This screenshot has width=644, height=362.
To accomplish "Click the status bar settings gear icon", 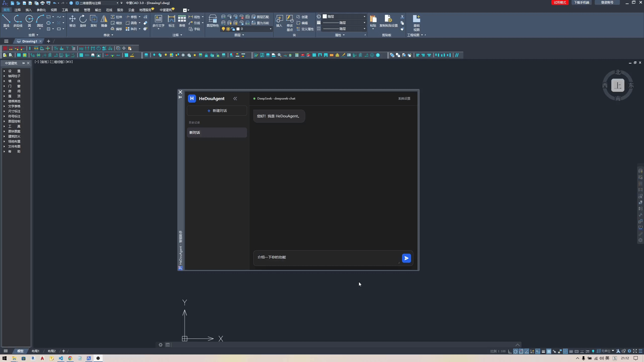I will pos(629,351).
